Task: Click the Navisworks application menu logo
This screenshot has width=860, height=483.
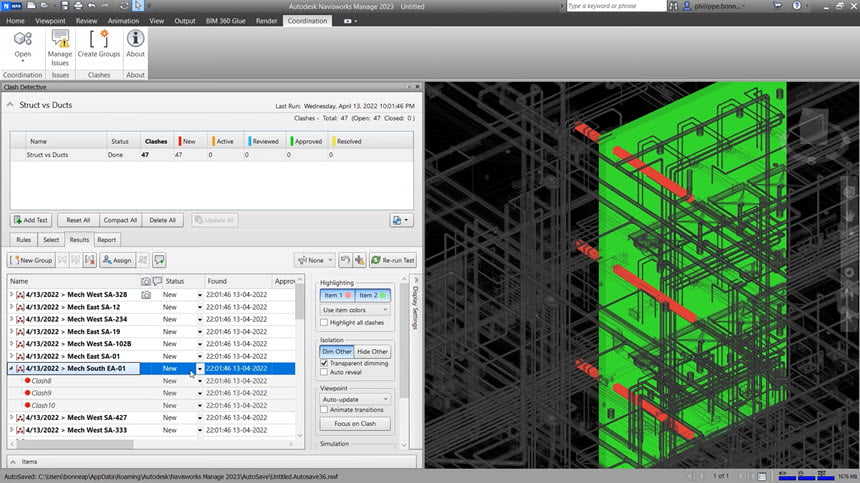Action: click(x=12, y=6)
